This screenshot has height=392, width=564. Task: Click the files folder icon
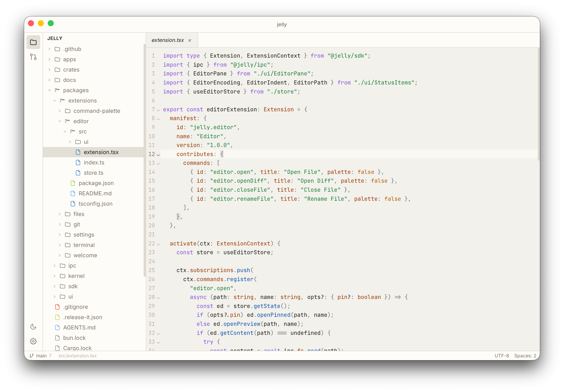[x=68, y=214]
